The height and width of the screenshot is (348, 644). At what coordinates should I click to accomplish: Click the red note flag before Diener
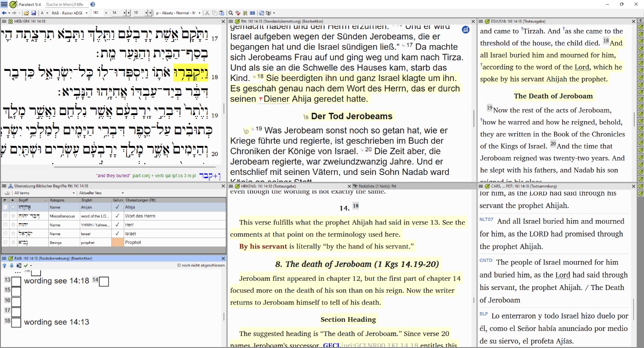point(261,99)
